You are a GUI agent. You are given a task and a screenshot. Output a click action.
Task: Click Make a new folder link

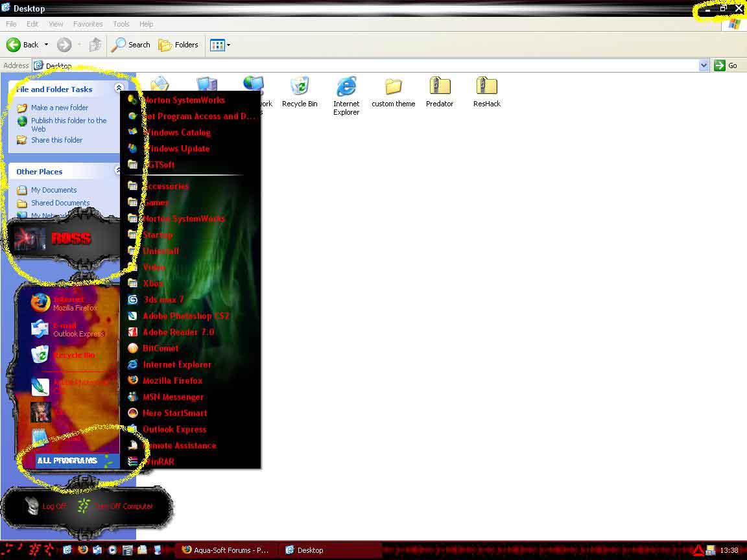(x=60, y=108)
